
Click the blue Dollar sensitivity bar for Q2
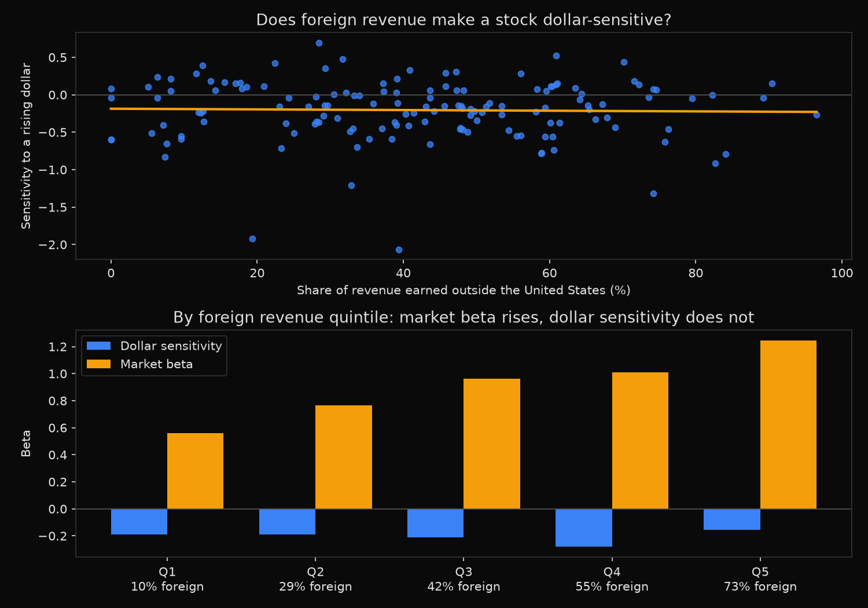tap(287, 522)
